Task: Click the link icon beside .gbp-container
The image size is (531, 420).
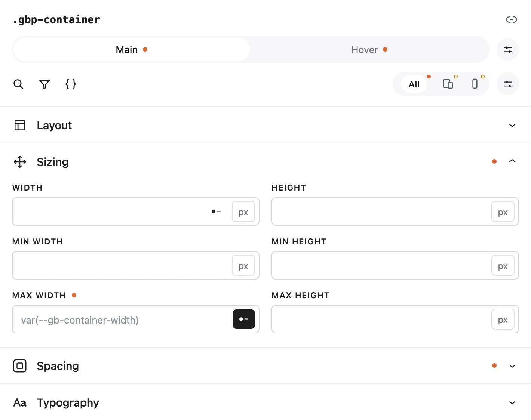Action: tap(511, 19)
